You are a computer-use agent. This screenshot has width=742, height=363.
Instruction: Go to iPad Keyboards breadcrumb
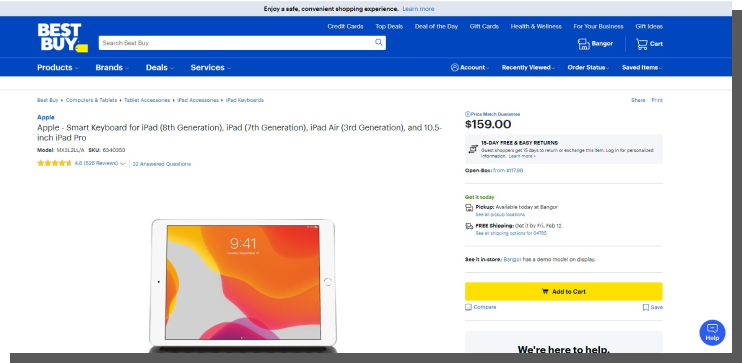click(x=245, y=100)
